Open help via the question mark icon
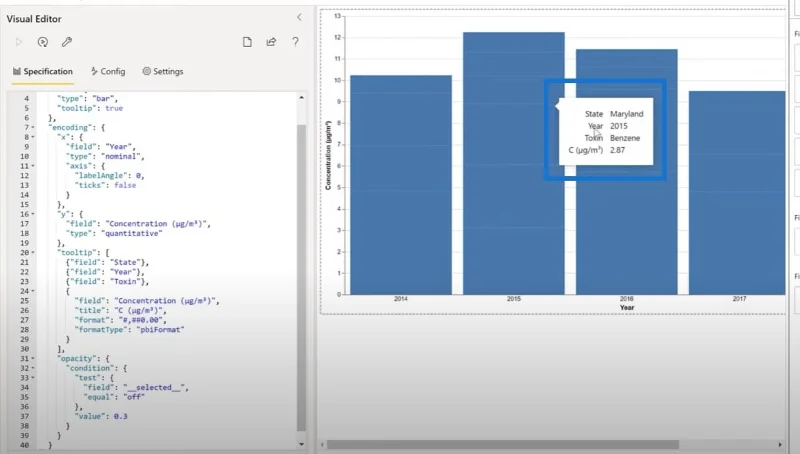Screen dimensions: 800x454 coord(295,42)
